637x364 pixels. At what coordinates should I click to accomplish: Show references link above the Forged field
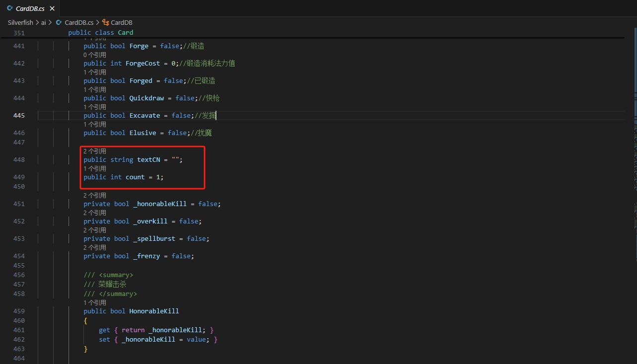pyautogui.click(x=95, y=72)
